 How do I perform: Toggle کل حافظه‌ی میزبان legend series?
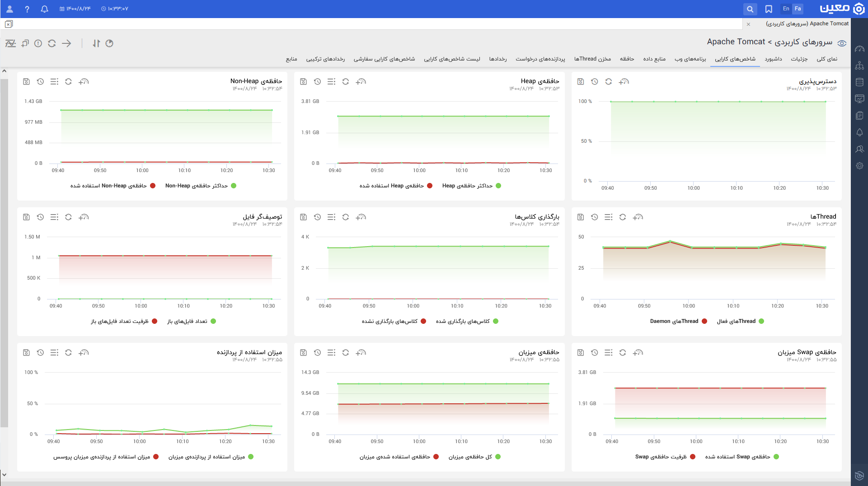coord(474,457)
